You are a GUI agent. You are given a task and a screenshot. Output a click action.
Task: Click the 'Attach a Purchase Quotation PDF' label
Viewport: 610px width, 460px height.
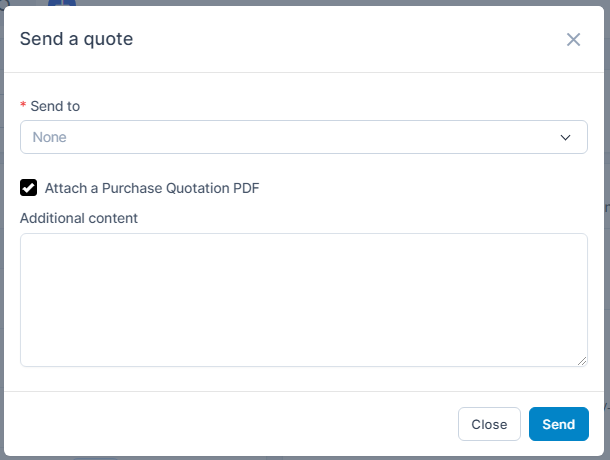pos(152,187)
